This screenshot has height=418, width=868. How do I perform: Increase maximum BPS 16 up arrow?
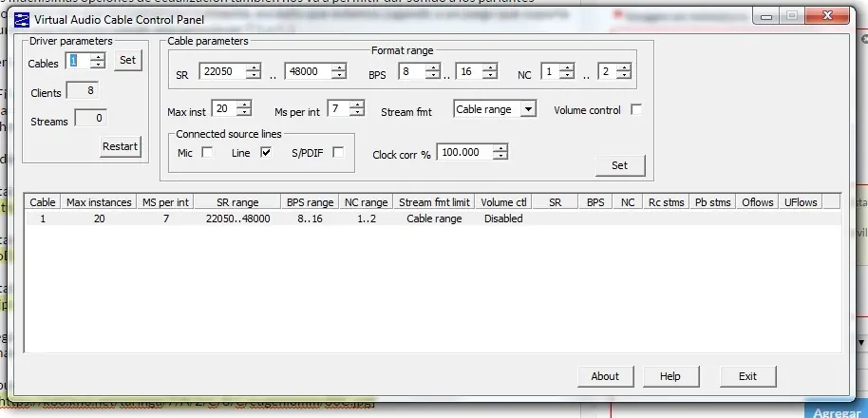(489, 67)
